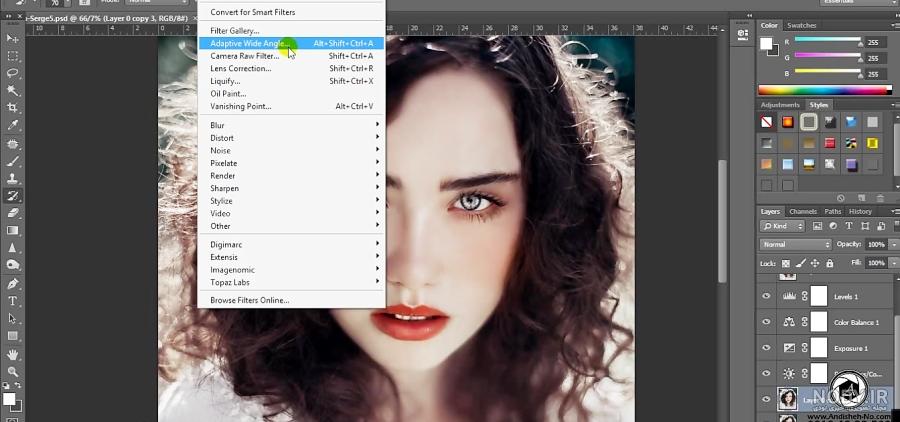Select the Eyedropper tool

tap(12, 125)
